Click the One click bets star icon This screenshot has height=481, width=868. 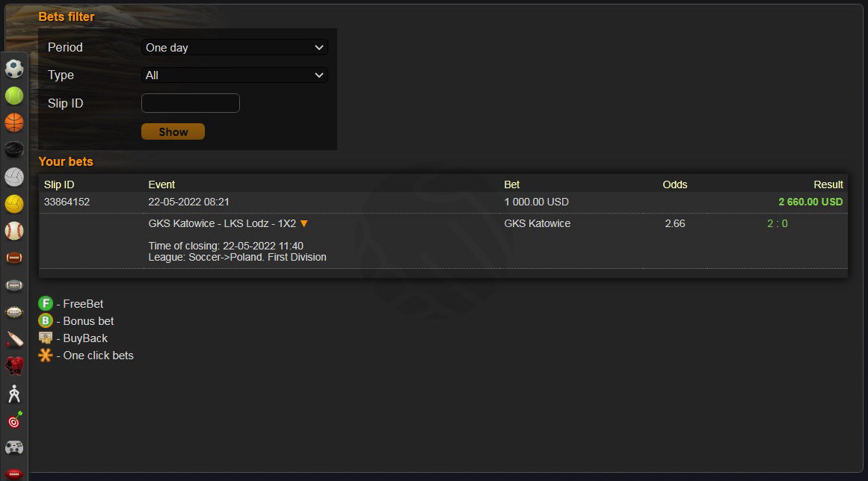click(x=46, y=355)
